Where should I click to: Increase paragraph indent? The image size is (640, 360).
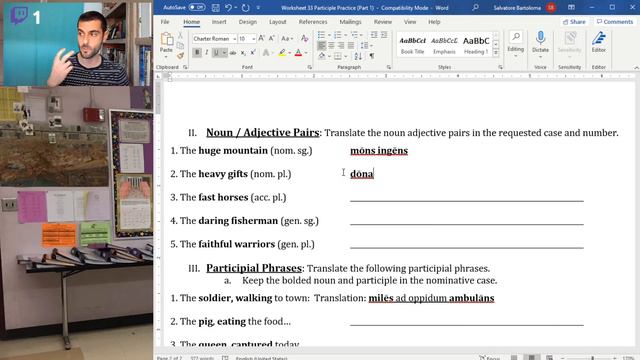384,35
